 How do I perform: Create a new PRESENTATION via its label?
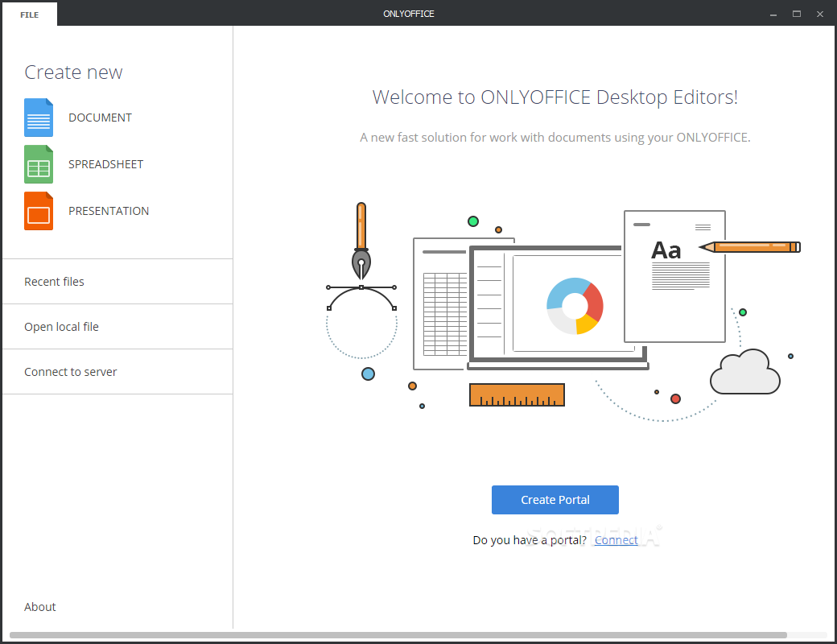pos(109,211)
